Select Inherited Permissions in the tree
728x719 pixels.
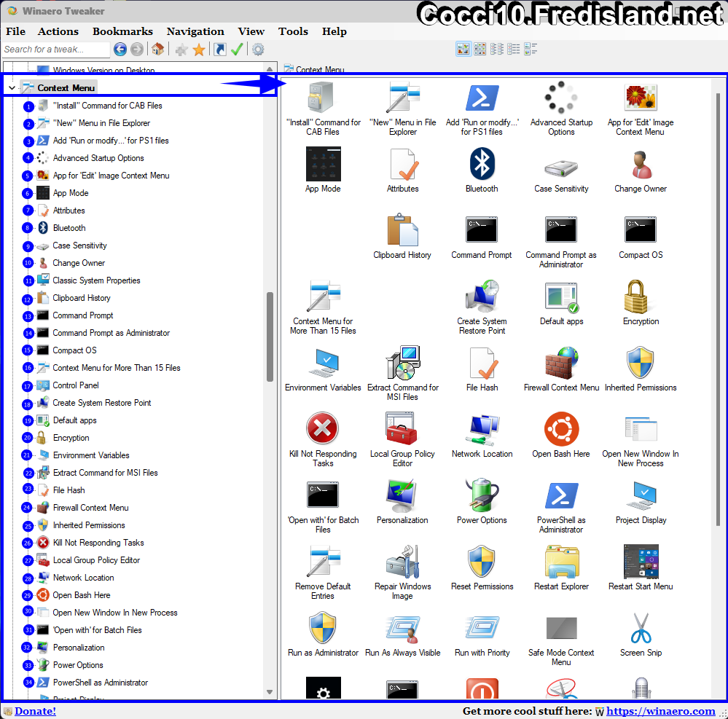point(89,525)
